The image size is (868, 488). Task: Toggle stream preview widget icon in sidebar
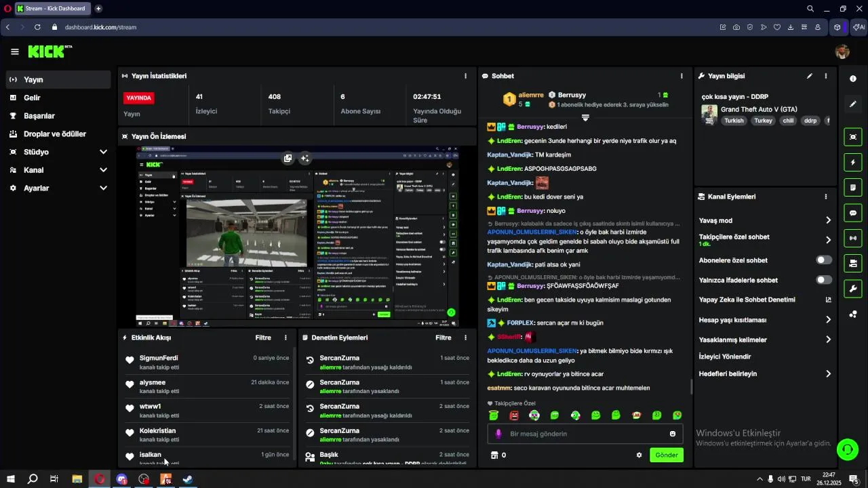(853, 137)
